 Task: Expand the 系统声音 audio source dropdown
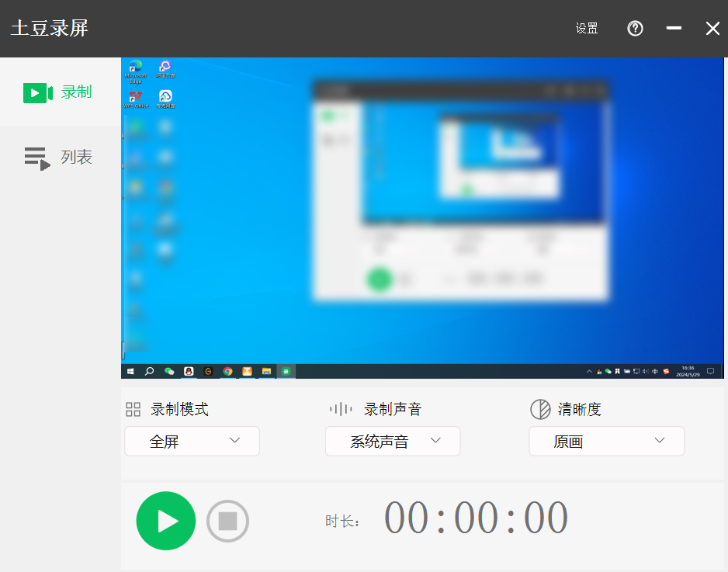[393, 441]
